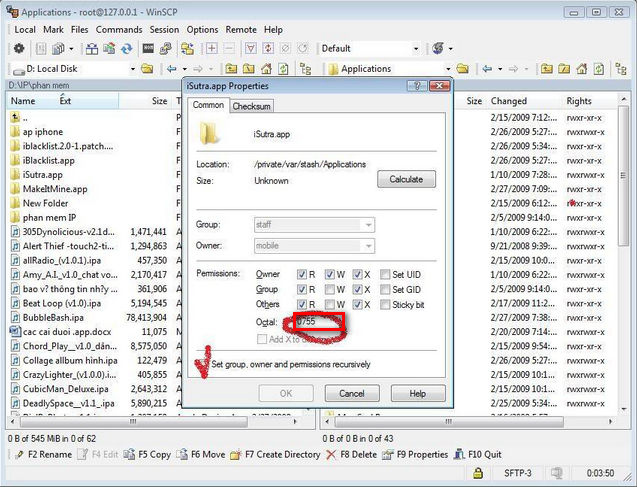The image size is (637, 487).
Task: Expand the New Session dropdown arrow
Action: pyautogui.click(x=451, y=49)
